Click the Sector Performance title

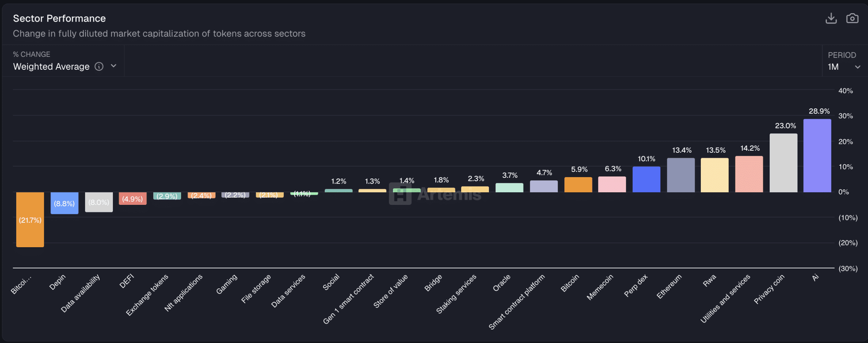[59, 18]
